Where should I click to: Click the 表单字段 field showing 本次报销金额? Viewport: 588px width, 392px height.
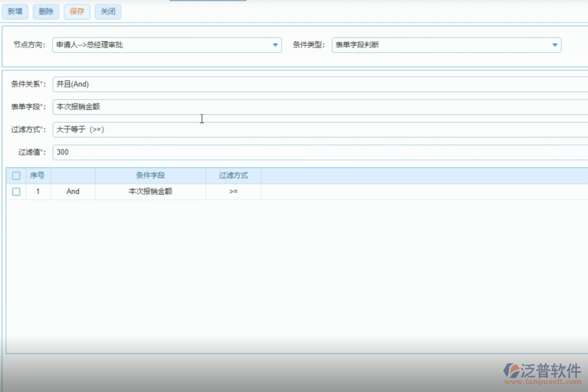pyautogui.click(x=196, y=106)
